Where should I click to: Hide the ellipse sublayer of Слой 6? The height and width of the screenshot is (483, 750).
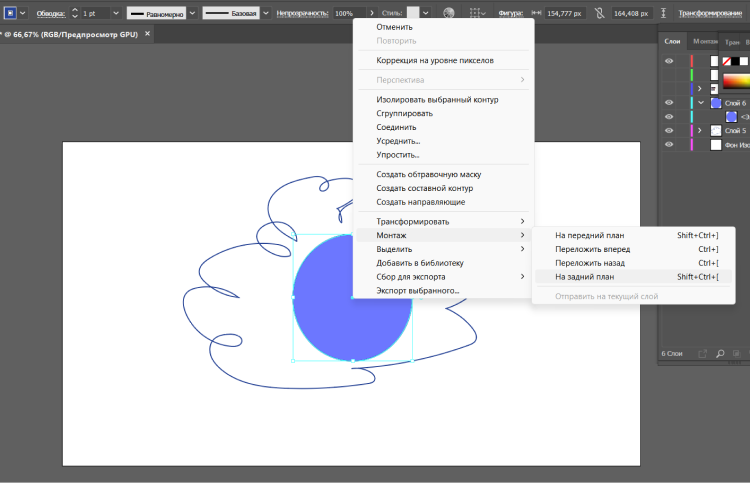pyautogui.click(x=669, y=117)
